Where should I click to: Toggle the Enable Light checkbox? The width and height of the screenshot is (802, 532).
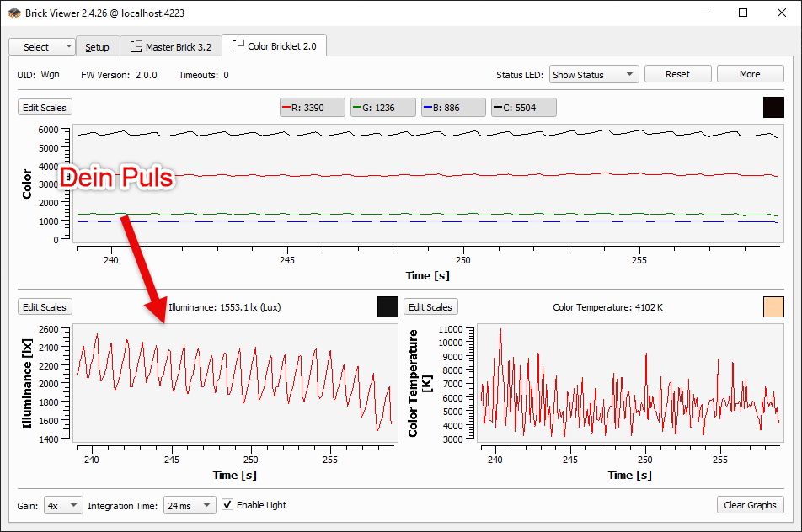tap(227, 505)
